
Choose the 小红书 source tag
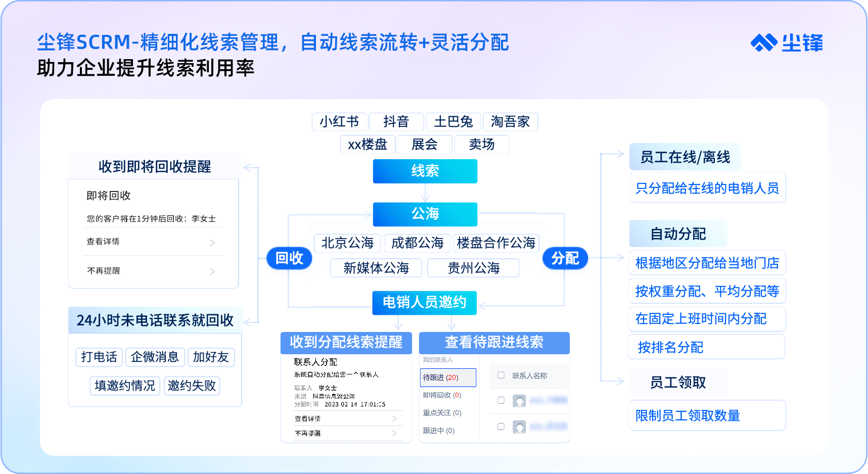pyautogui.click(x=339, y=122)
